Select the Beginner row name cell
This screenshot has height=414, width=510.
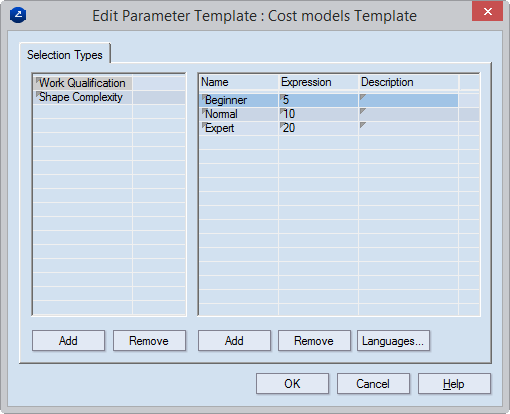point(239,100)
